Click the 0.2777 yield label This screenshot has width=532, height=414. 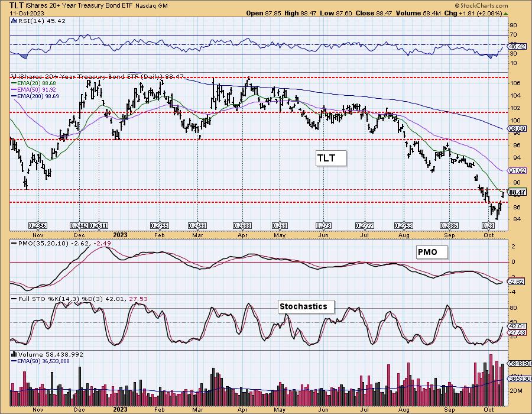365,226
